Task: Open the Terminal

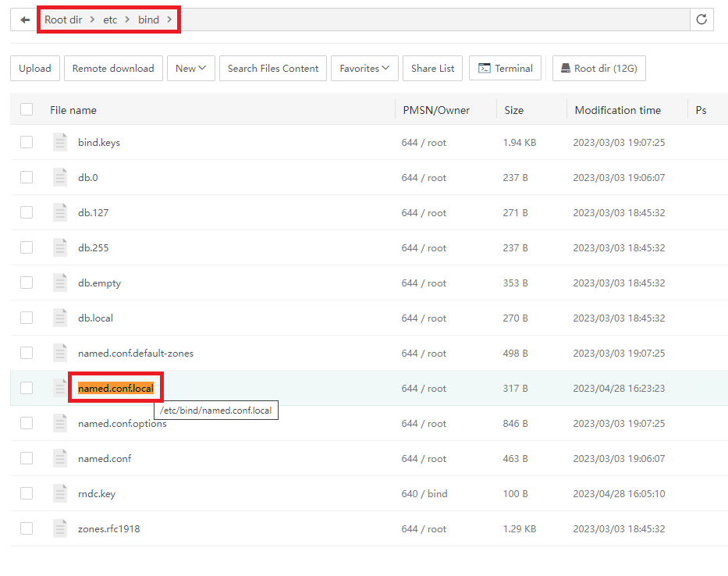Action: click(x=505, y=69)
